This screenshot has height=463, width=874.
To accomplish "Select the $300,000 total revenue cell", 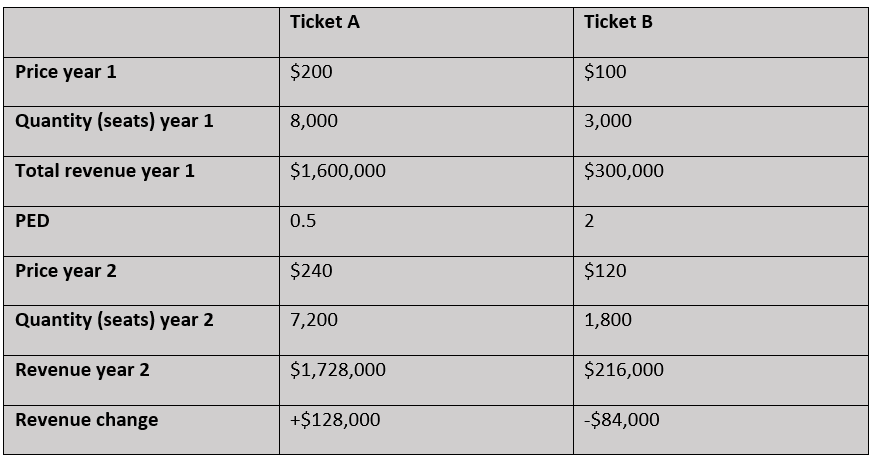I will click(x=624, y=171).
